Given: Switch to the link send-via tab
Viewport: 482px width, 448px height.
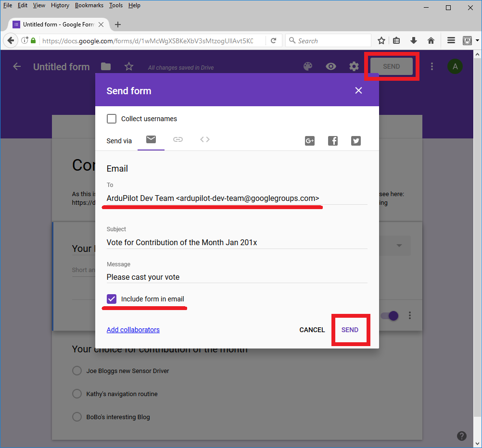Looking at the screenshot, I should tap(178, 139).
